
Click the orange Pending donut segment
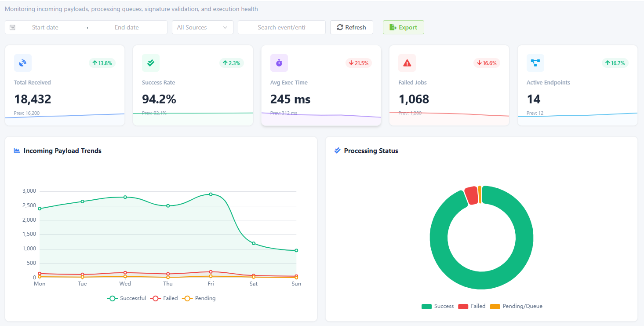click(480, 194)
